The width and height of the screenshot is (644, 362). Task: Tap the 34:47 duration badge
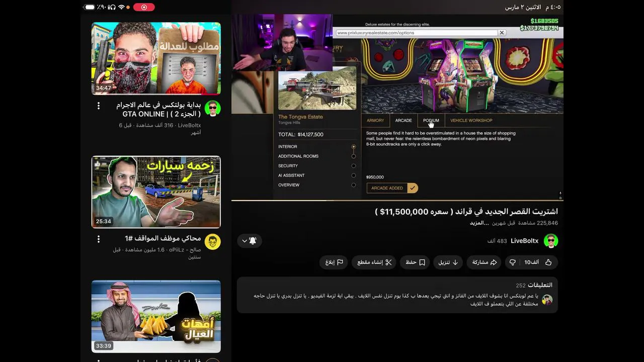[103, 88]
